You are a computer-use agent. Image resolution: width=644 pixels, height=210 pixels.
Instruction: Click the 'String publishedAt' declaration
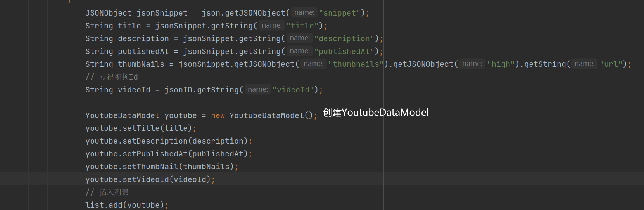click(x=127, y=51)
